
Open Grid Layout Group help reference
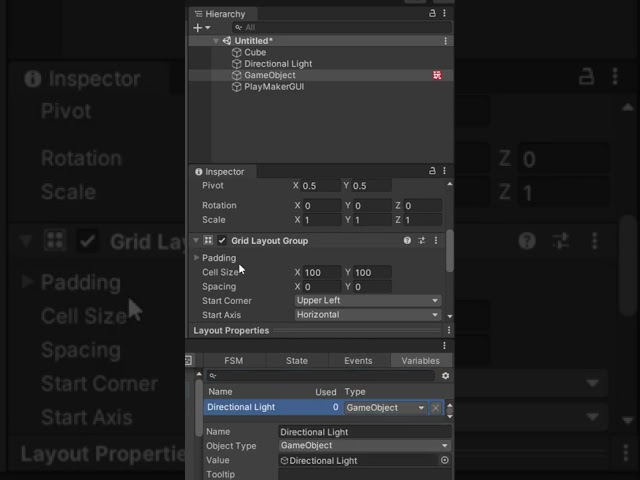tap(407, 240)
